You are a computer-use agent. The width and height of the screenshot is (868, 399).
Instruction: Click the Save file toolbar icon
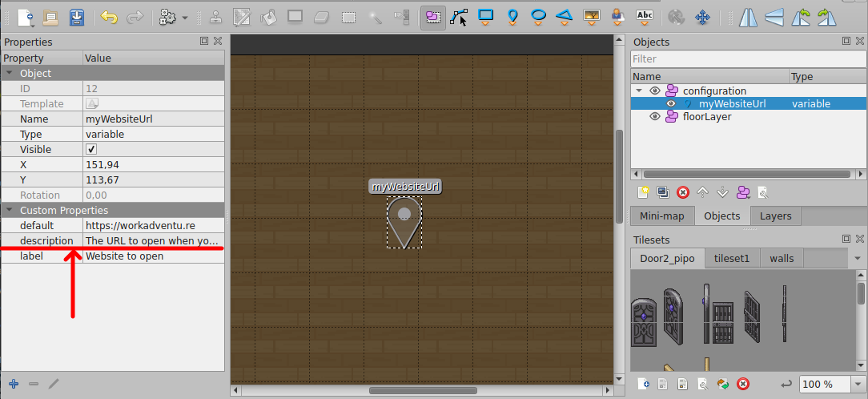pos(75,16)
